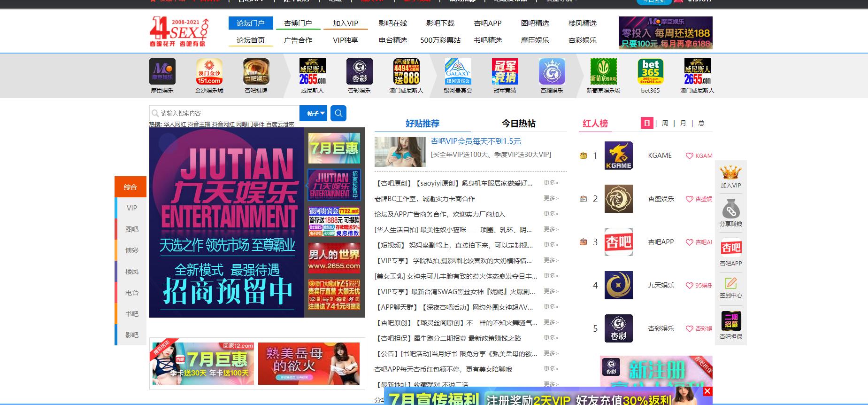Viewport: 868px width, 405px height.
Task: Select the 周 ranking period
Action: click(x=665, y=123)
